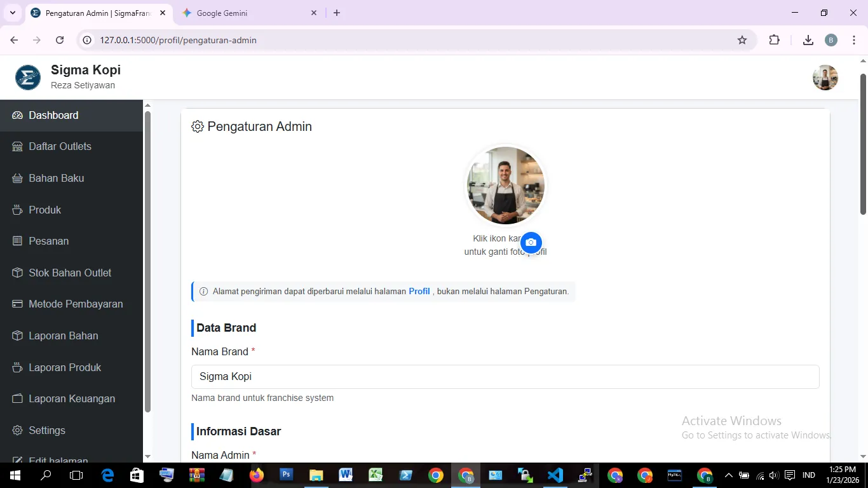Open Windows taskbar search
Screen dimensions: 868x488
46,475
